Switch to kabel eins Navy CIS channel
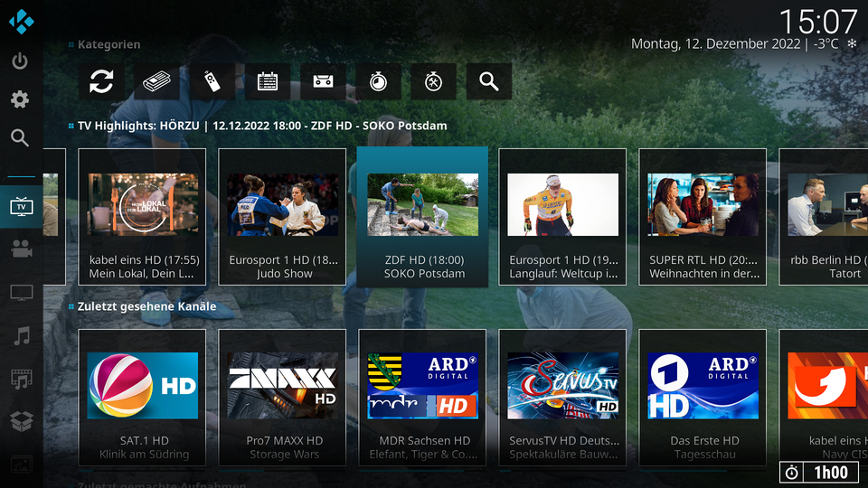 coord(824,398)
